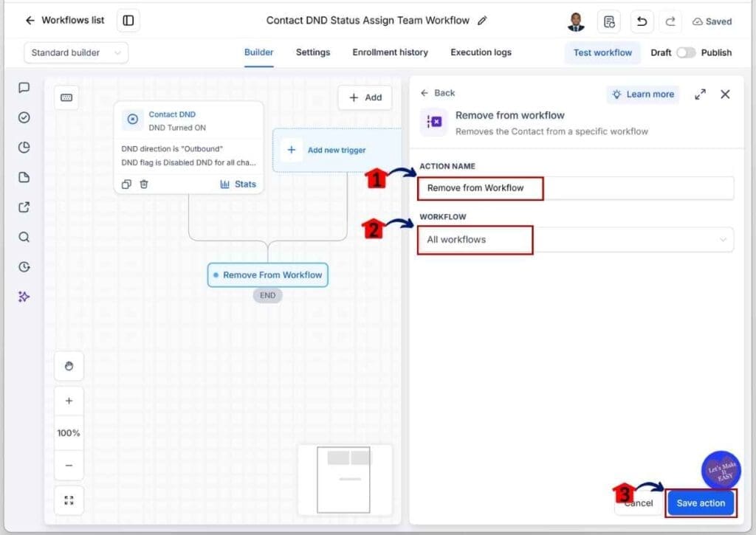Open the Let's Make It Easy chat bubble
This screenshot has height=535, width=756.
pyautogui.click(x=721, y=470)
